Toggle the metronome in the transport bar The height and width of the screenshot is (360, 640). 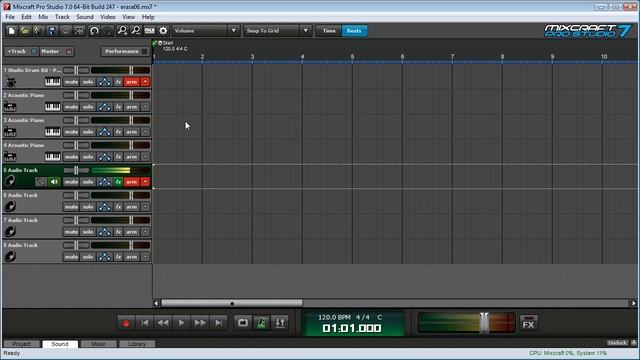point(262,323)
